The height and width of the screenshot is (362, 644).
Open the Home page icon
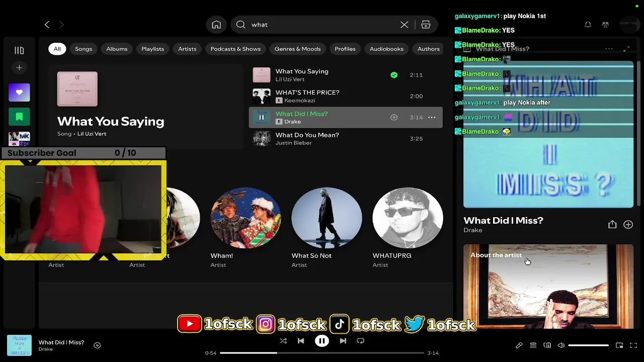(216, 25)
